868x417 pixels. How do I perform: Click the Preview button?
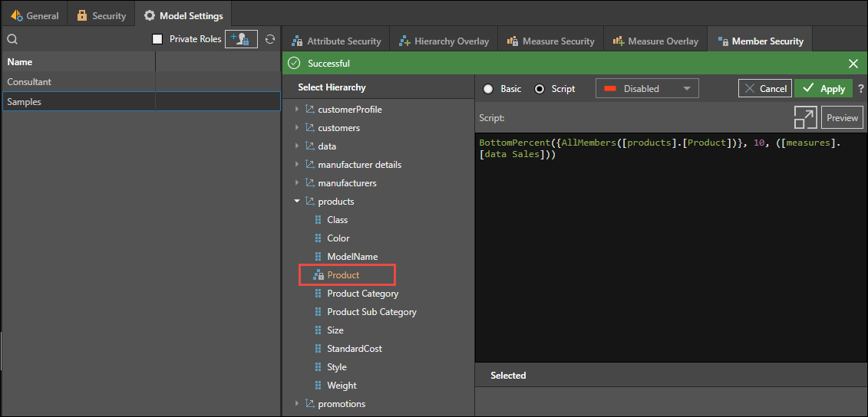(842, 117)
